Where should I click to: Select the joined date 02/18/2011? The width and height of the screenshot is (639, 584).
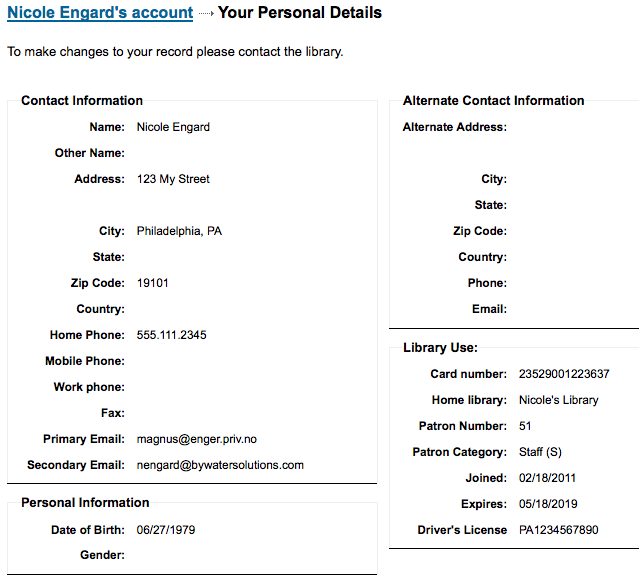pos(547,478)
